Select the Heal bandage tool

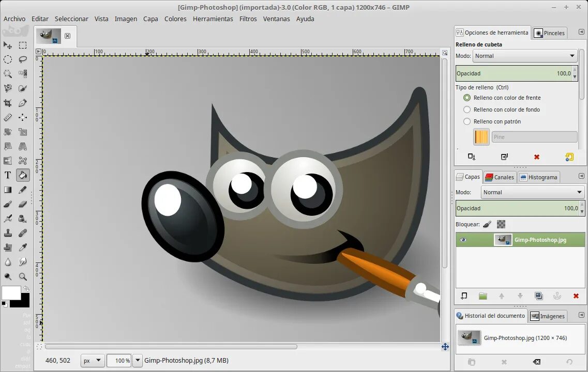tap(23, 233)
